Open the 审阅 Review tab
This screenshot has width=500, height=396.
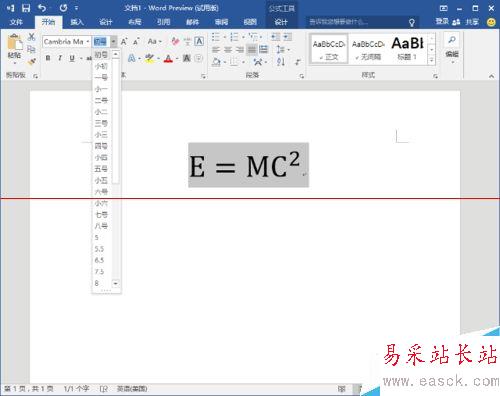point(221,22)
